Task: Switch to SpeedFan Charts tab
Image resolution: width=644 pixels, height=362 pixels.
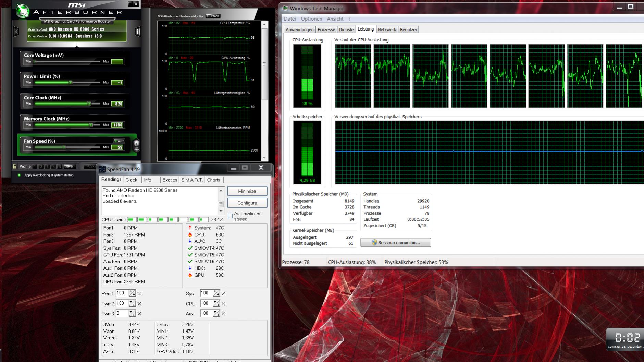Action: (x=214, y=180)
